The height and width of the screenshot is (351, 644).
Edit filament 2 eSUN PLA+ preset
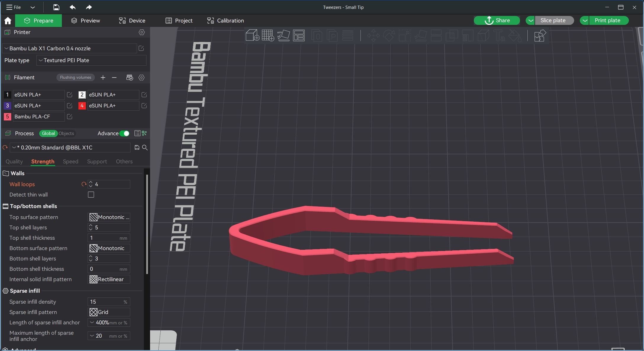coord(144,95)
